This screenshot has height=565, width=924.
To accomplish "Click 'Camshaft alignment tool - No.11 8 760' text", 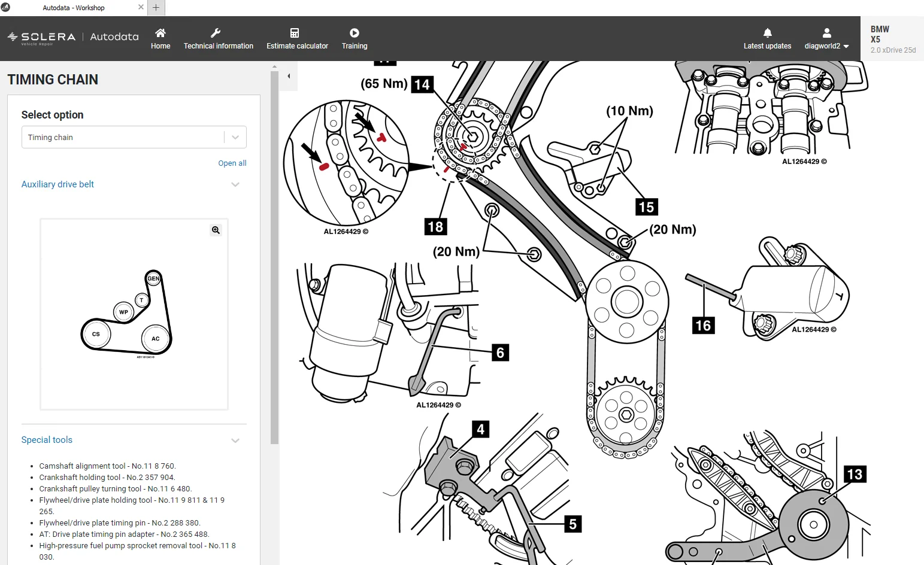I will (108, 466).
